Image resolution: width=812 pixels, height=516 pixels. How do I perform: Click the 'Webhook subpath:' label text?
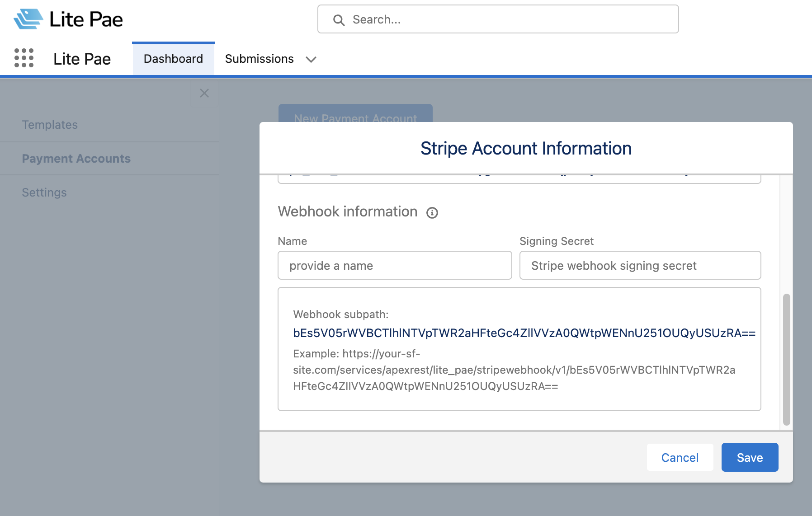[x=341, y=314]
